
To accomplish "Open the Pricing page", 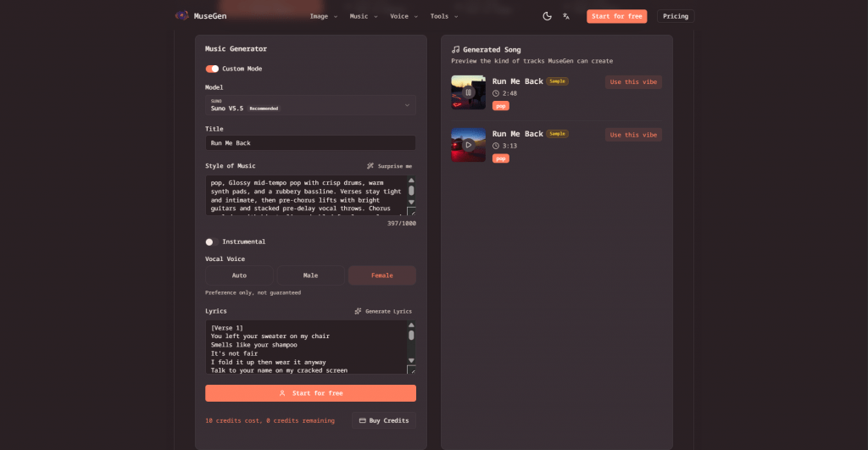I will point(676,16).
